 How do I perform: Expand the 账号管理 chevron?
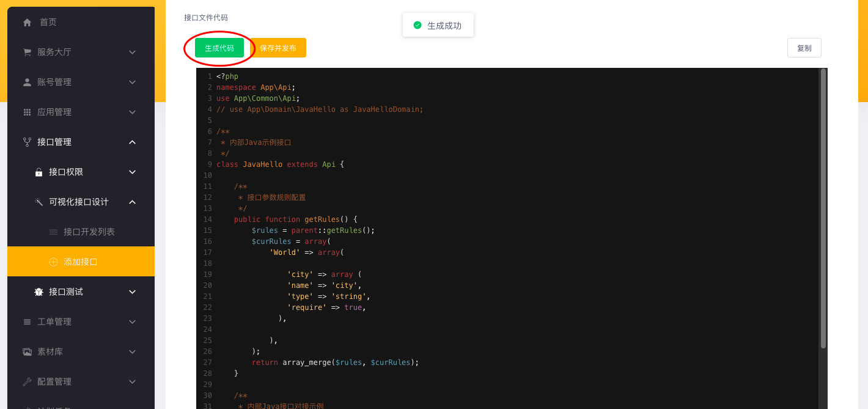(x=132, y=82)
